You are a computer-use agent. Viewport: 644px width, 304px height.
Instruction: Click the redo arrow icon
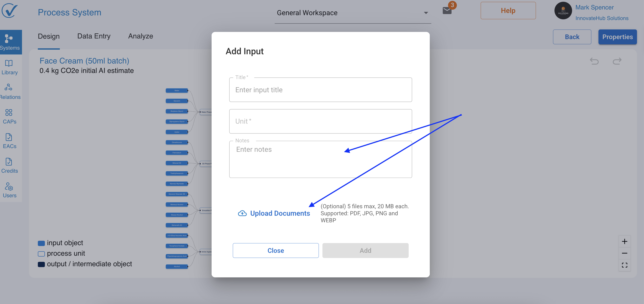point(617,61)
